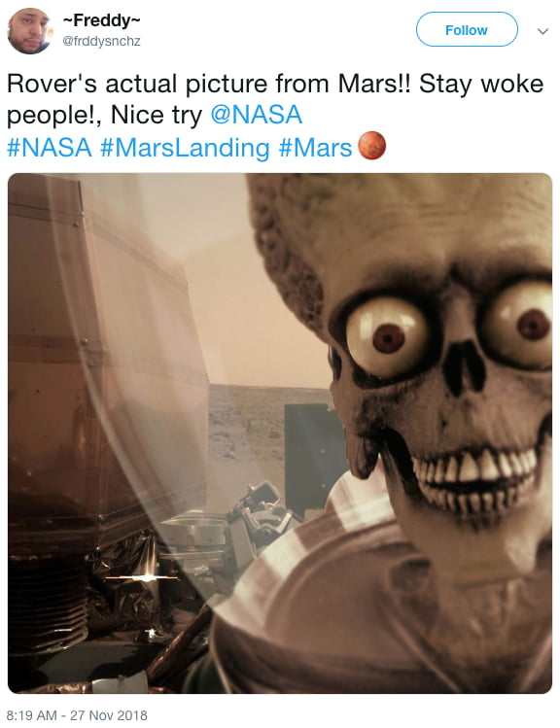Open the #Mars hashtag
The height and width of the screenshot is (728, 560).
(x=315, y=148)
